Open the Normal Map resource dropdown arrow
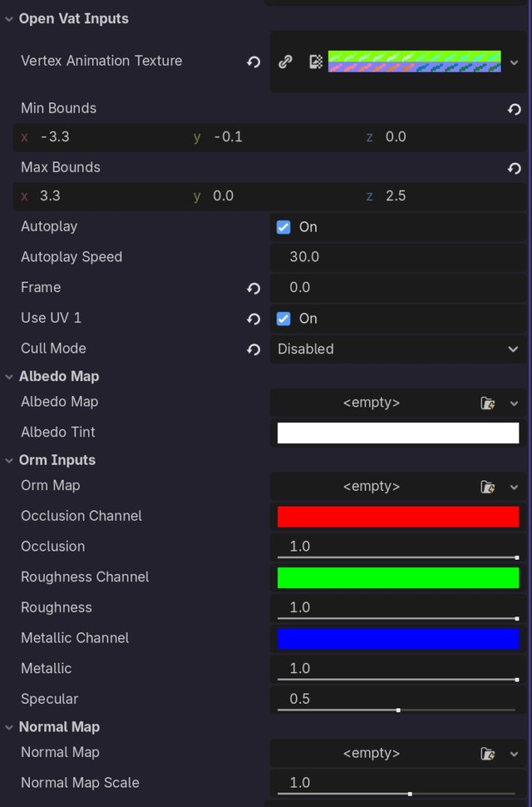The image size is (532, 807). point(514,754)
